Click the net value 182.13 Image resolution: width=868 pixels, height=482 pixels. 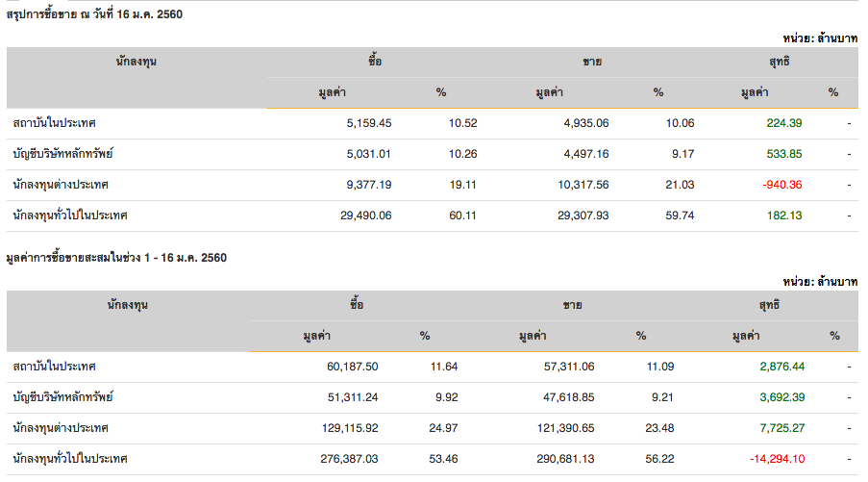click(x=784, y=216)
